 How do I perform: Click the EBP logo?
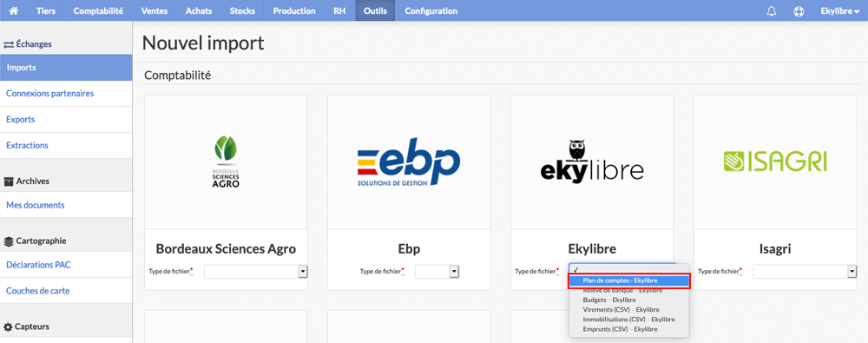pyautogui.click(x=409, y=162)
